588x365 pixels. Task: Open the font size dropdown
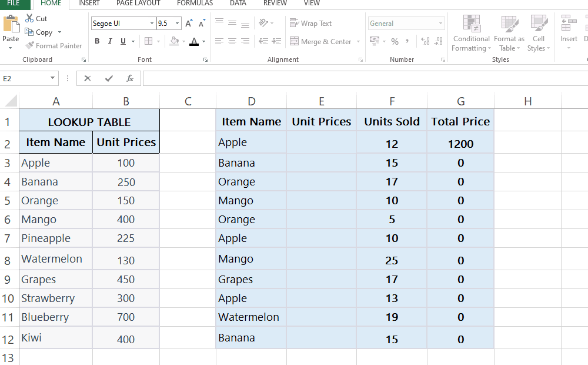pos(176,23)
